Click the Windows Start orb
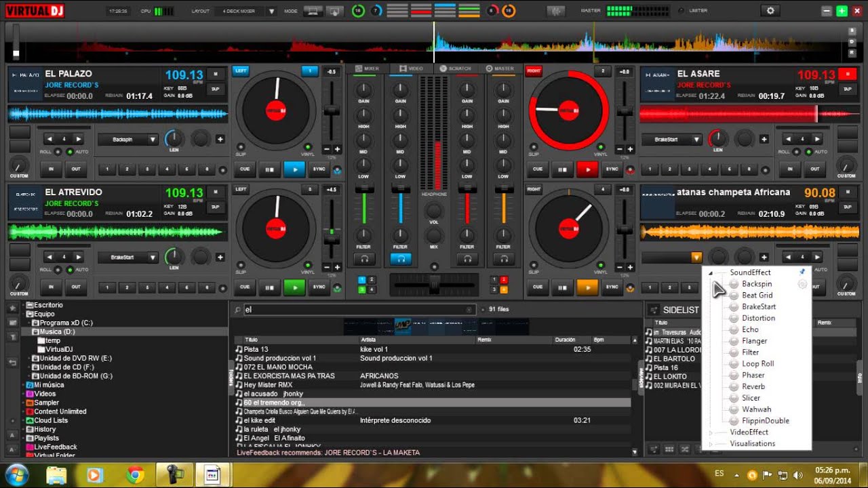868x488 pixels. coord(17,474)
